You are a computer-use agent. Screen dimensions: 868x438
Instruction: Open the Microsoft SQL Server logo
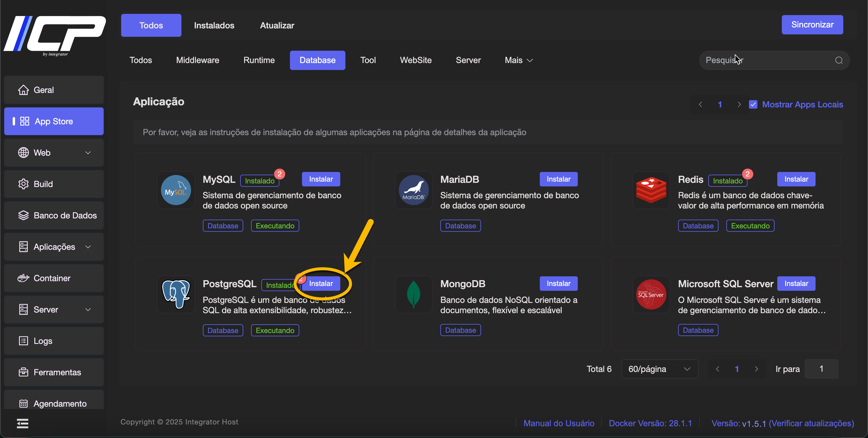pos(651,294)
